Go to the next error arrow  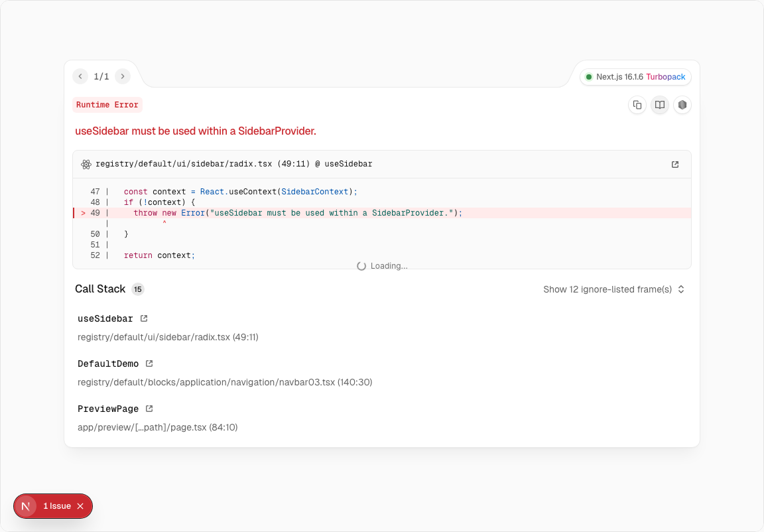click(x=123, y=76)
